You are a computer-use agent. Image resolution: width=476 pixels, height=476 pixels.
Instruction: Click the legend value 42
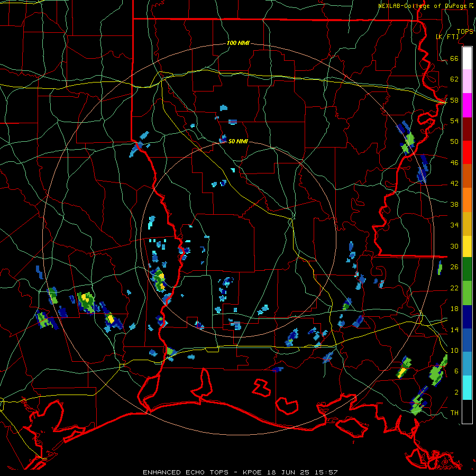[x=454, y=184]
